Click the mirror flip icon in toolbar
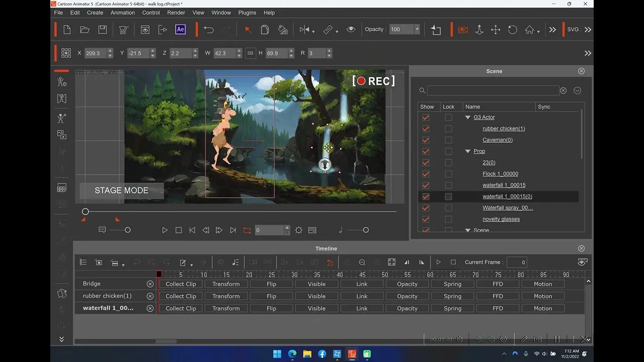 (304, 30)
